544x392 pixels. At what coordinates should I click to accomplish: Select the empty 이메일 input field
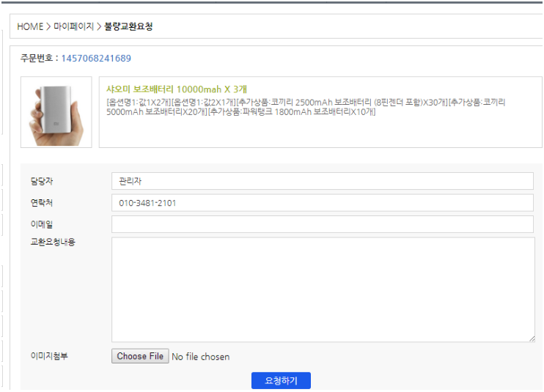coord(322,224)
